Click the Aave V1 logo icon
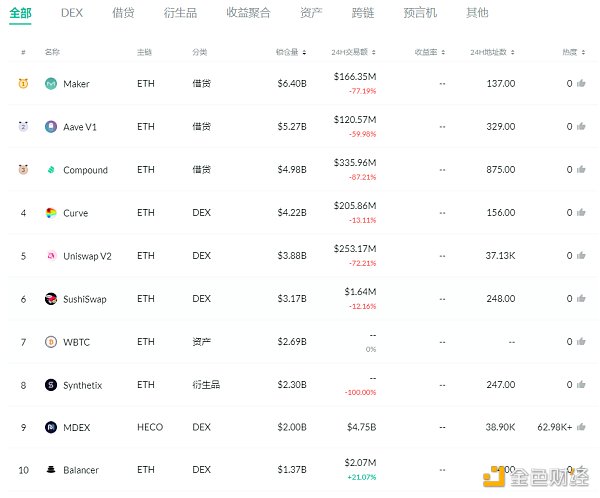The width and height of the screenshot is (600, 498). click(x=51, y=127)
